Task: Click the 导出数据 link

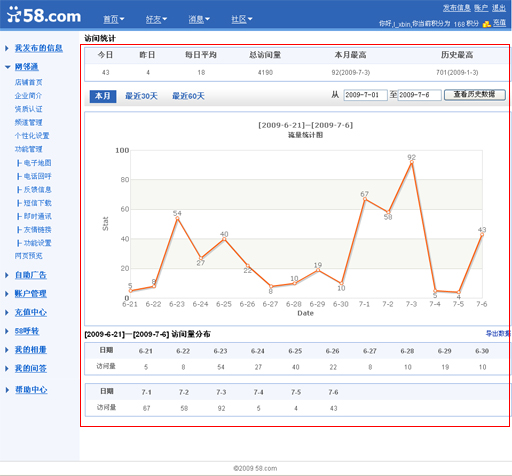Action: [498, 333]
